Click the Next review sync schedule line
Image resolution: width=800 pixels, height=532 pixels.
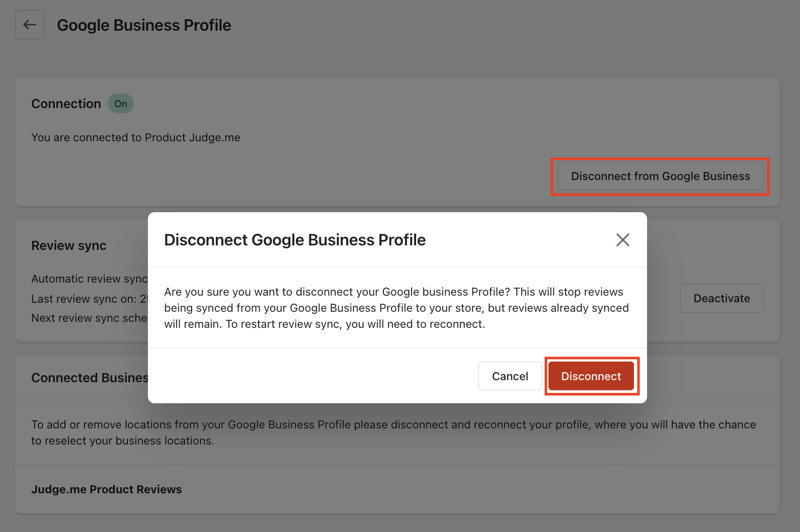[89, 318]
